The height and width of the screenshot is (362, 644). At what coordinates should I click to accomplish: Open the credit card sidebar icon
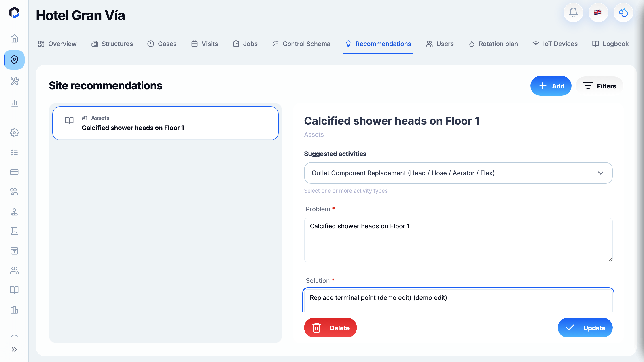[14, 172]
